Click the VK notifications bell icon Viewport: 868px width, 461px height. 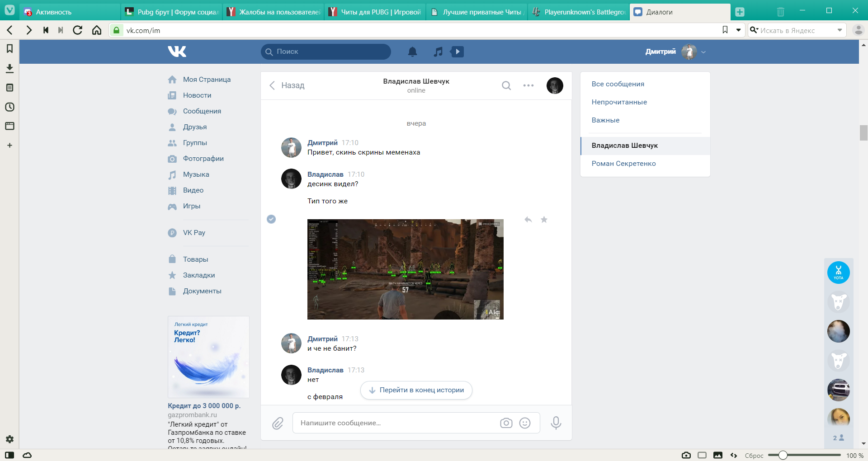tap(412, 52)
